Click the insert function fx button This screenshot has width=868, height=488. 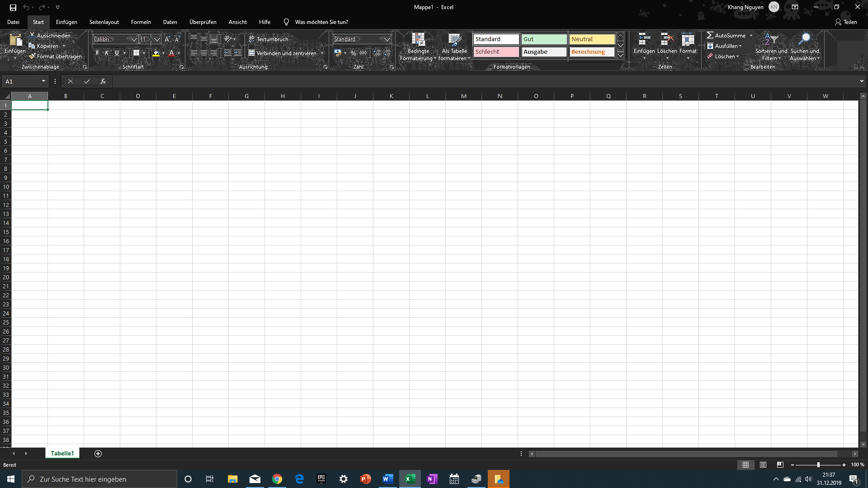(103, 81)
